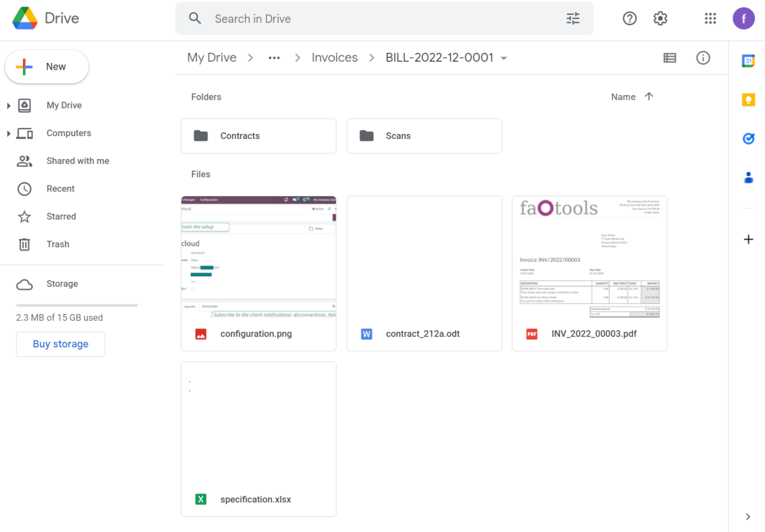Open the account avatar menu
765x532 pixels.
[x=743, y=18]
